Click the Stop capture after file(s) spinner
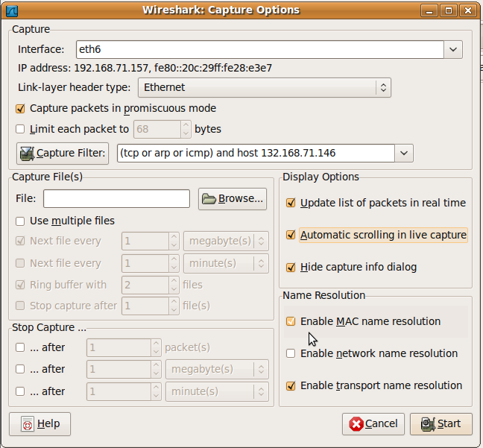The width and height of the screenshot is (483, 448). click(x=151, y=306)
